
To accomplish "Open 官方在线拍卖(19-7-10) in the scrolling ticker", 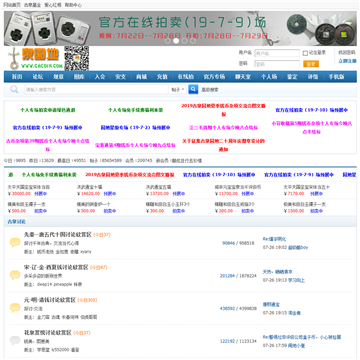I will 219,175.
